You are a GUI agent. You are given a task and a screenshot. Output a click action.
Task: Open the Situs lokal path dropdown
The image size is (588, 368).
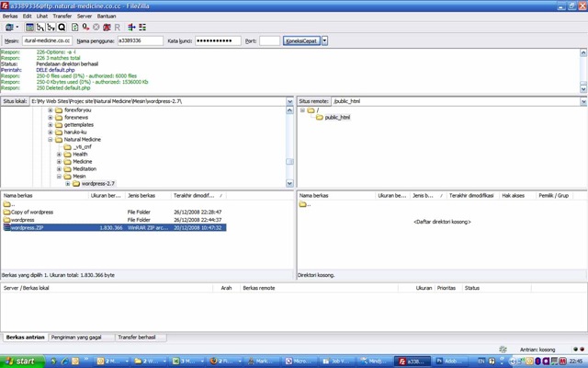click(290, 101)
